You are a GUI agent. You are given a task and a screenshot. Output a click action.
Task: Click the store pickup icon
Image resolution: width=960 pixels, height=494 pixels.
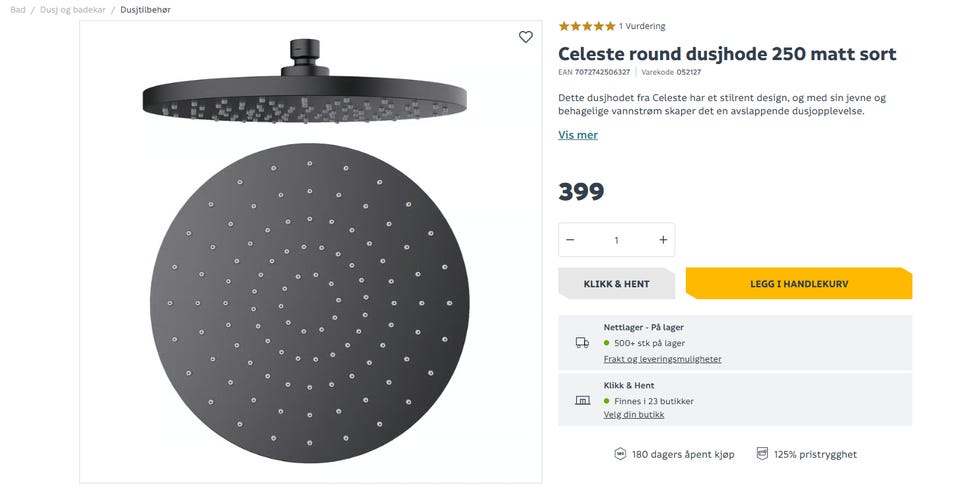[582, 401]
